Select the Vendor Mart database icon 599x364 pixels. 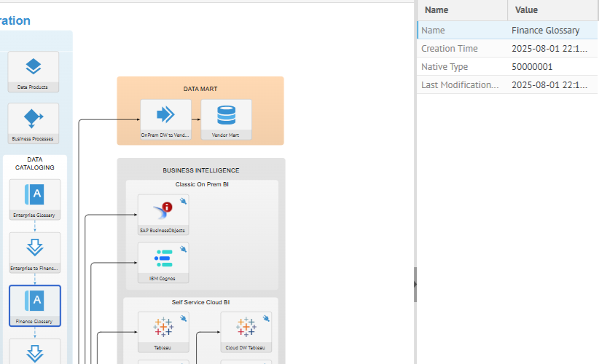(x=226, y=115)
